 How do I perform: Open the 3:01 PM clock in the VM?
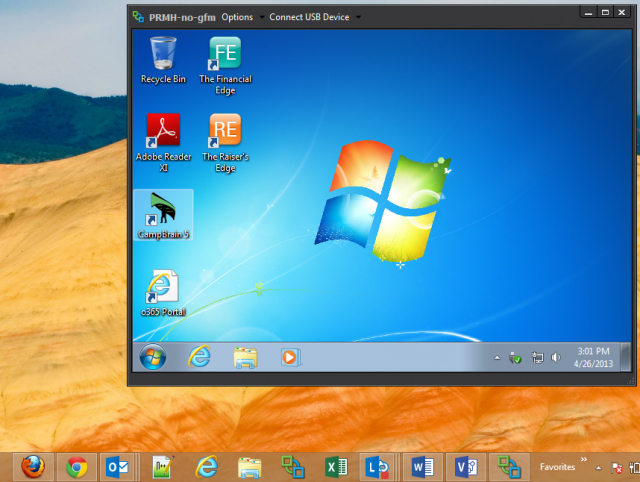[593, 357]
